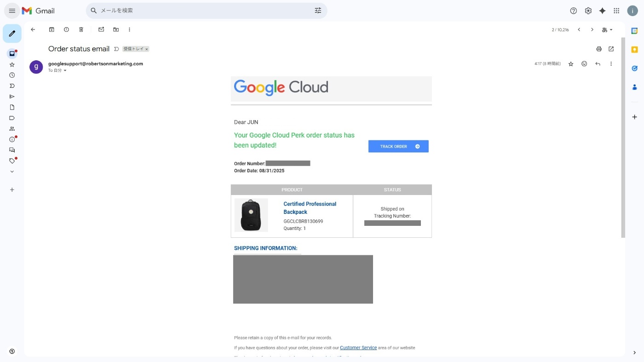Click the SHIPPING INFORMATION heading
The width and height of the screenshot is (644, 362).
tap(265, 248)
